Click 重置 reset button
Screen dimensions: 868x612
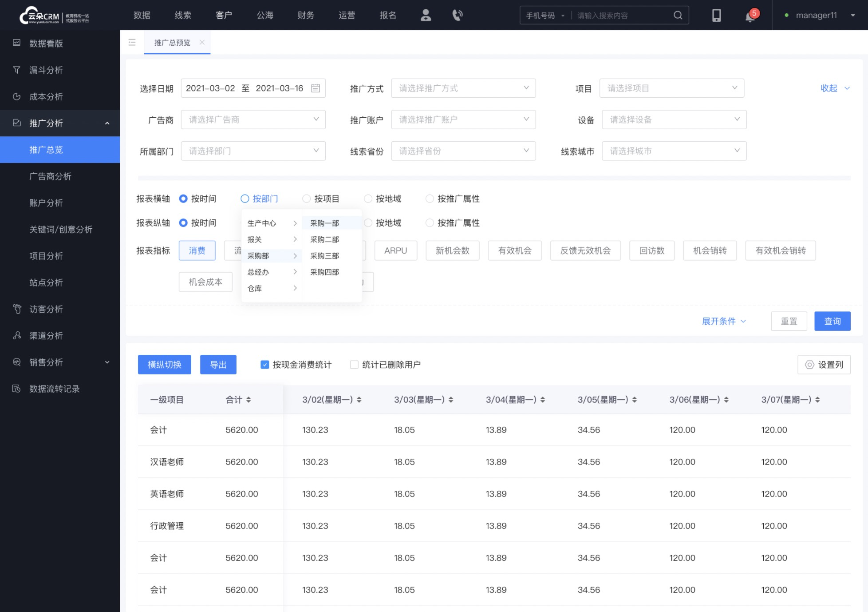pos(789,321)
